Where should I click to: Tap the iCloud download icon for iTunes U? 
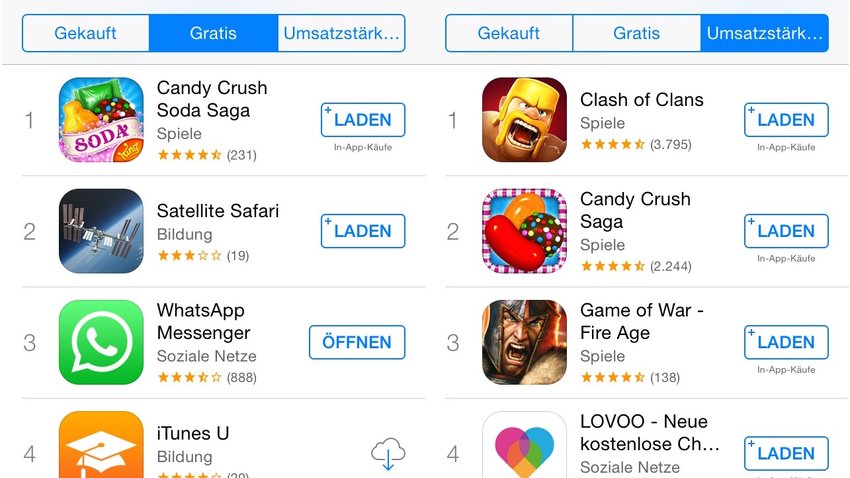388,454
